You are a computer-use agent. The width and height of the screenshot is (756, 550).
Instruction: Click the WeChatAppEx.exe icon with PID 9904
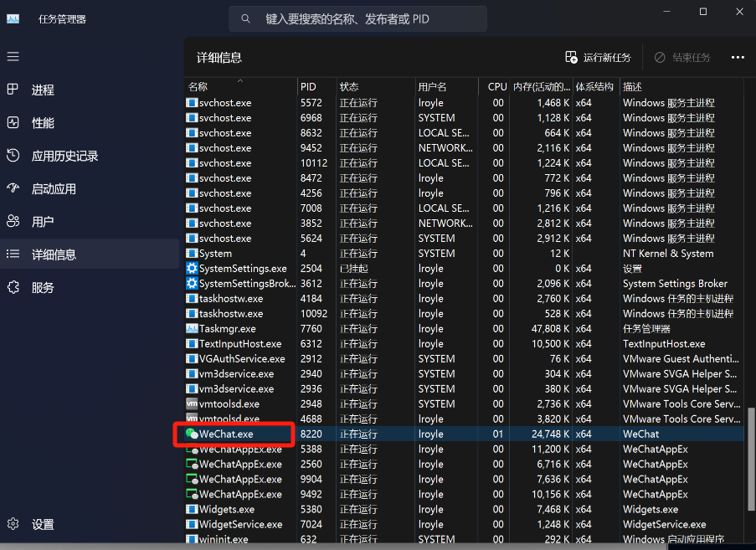192,479
